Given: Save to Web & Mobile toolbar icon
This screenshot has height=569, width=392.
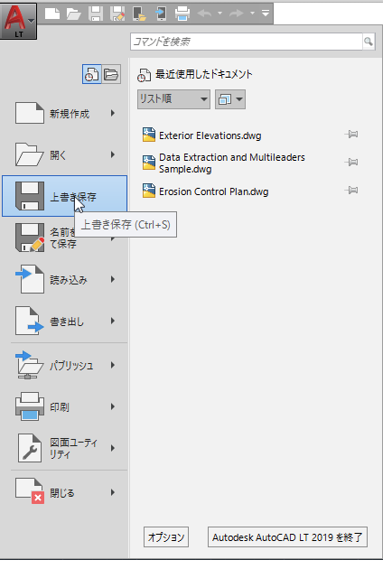Looking at the screenshot, I should pos(161,14).
